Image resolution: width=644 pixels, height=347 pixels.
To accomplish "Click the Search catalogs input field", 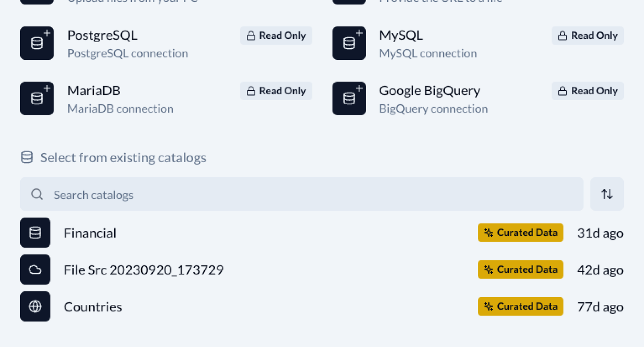I will 300,194.
